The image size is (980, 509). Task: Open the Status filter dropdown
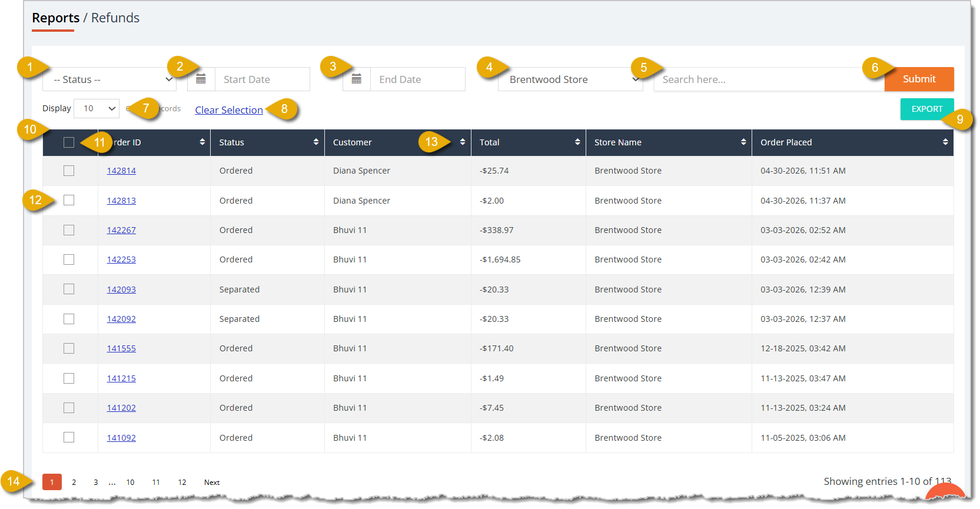click(109, 79)
